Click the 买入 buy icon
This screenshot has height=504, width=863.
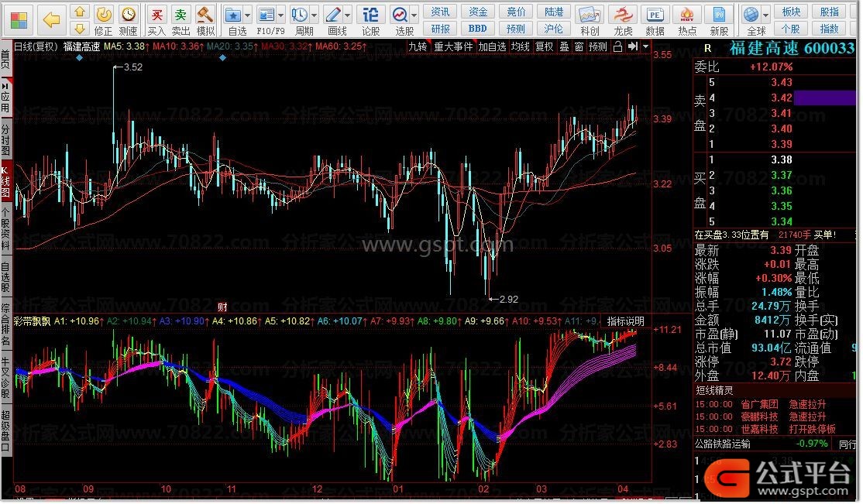(x=156, y=20)
